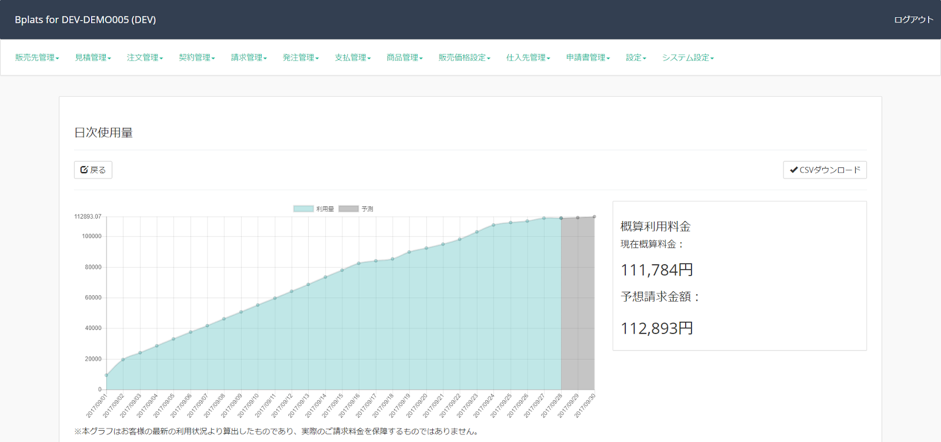
Task: Click the 現在概算料金： label
Action: pyautogui.click(x=652, y=244)
